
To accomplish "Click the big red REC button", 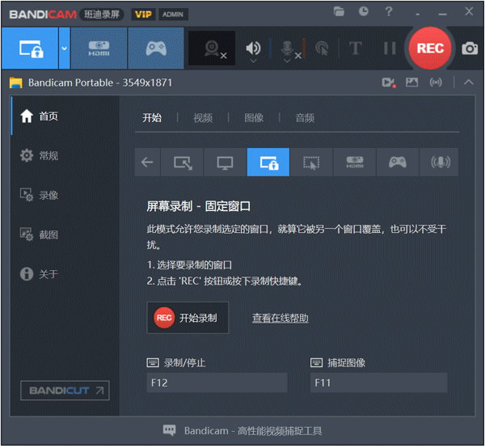I will [430, 49].
